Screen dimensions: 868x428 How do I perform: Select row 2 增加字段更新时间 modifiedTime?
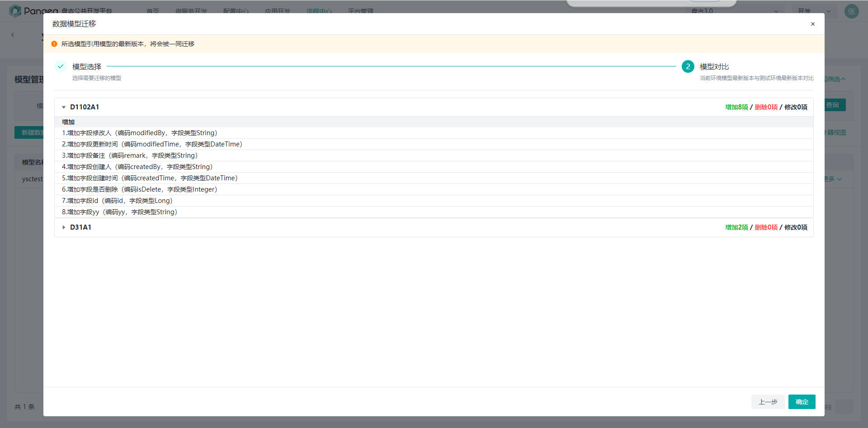pos(434,144)
